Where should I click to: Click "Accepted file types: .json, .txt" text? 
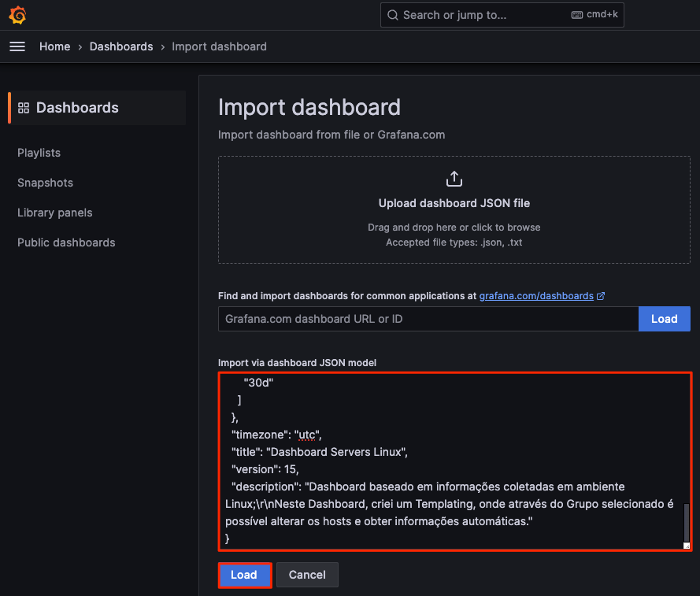coord(454,242)
